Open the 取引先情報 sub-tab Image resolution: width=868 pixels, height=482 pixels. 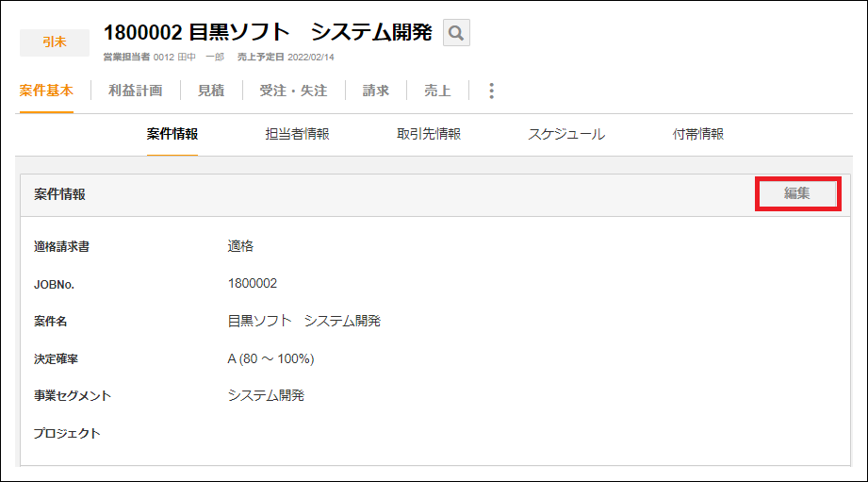(429, 134)
